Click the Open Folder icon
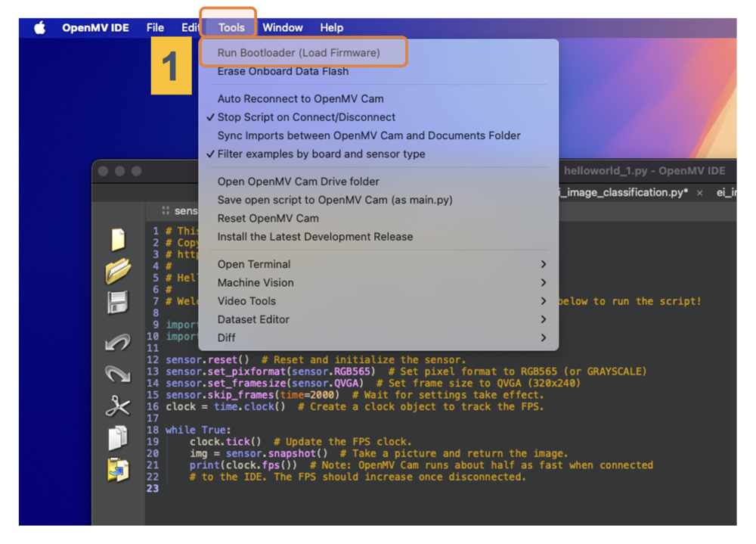The width and height of the screenshot is (756, 544). pyautogui.click(x=118, y=271)
